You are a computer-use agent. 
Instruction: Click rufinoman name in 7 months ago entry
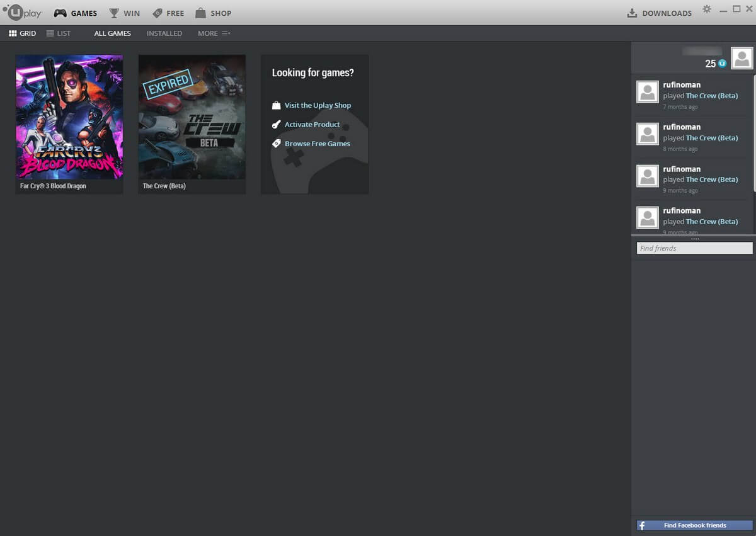pos(682,85)
